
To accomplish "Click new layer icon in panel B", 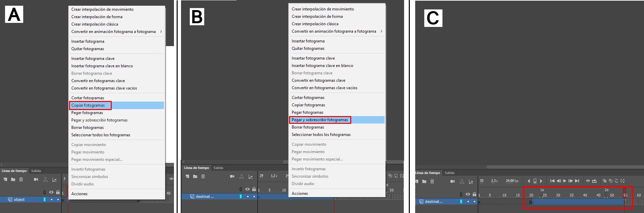I will tap(187, 176).
